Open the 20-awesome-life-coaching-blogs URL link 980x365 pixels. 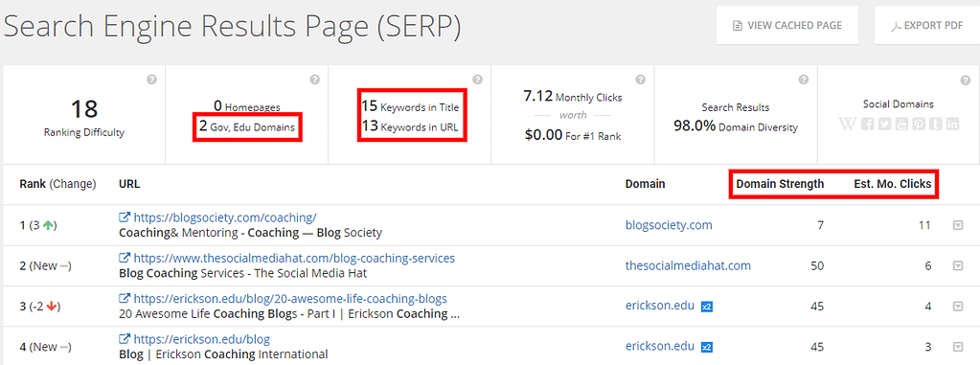pos(290,299)
